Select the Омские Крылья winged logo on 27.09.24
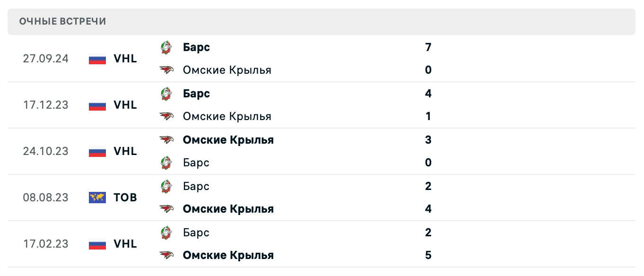 [x=166, y=70]
